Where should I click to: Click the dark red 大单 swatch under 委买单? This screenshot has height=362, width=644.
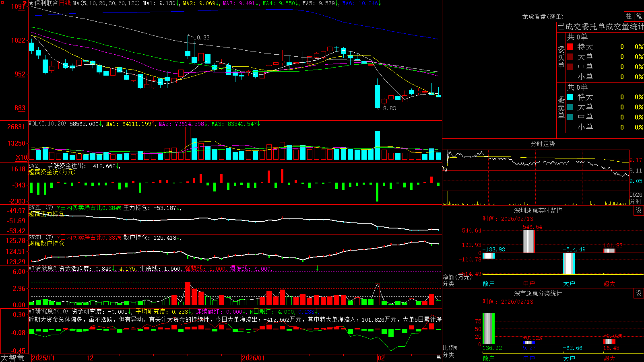point(570,57)
